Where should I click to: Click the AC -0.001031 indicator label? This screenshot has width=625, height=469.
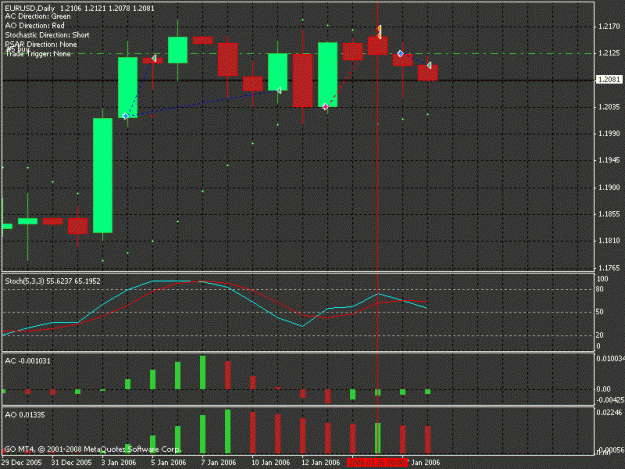tap(28, 361)
